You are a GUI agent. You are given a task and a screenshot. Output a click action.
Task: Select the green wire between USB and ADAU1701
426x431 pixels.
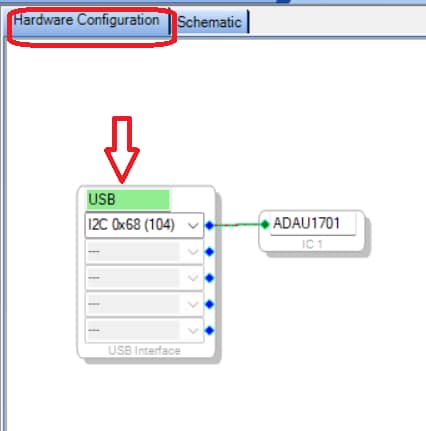(x=237, y=225)
